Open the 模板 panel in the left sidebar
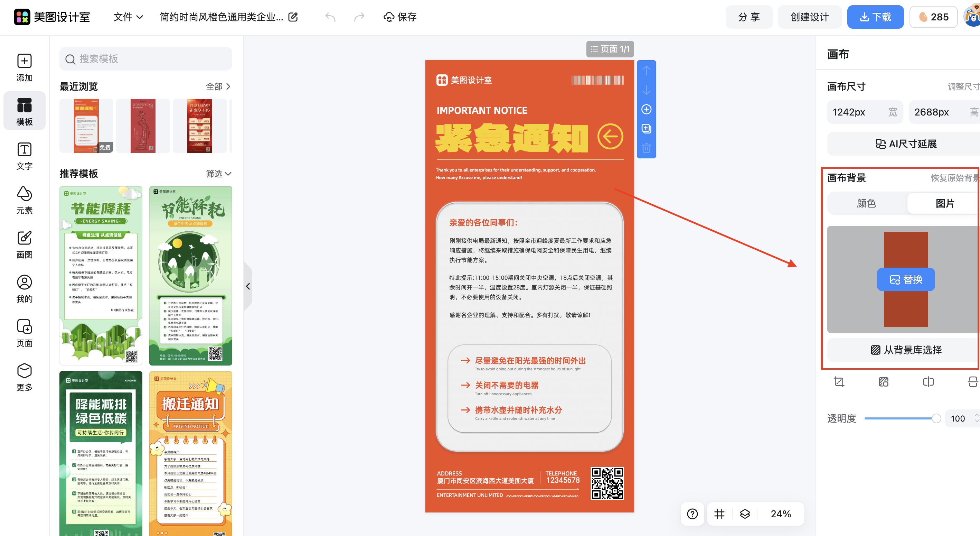This screenshot has width=980, height=536. coord(24,111)
